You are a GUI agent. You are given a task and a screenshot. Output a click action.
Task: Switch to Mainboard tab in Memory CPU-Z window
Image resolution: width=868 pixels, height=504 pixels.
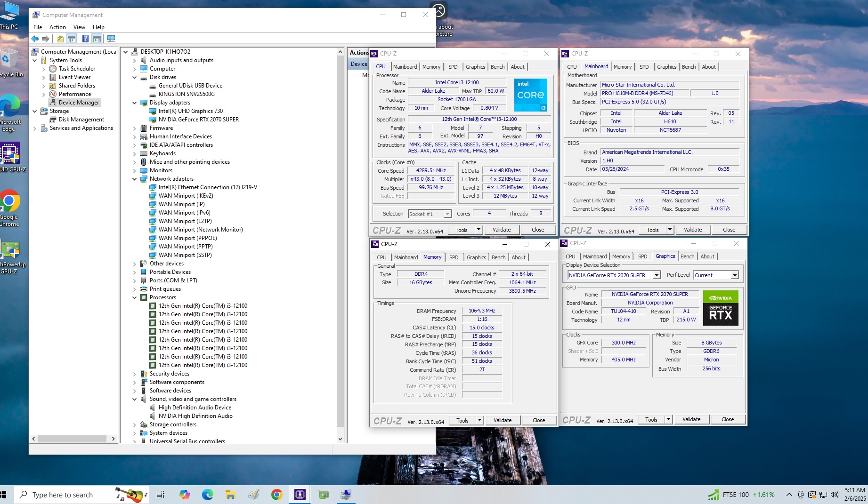pos(406,257)
